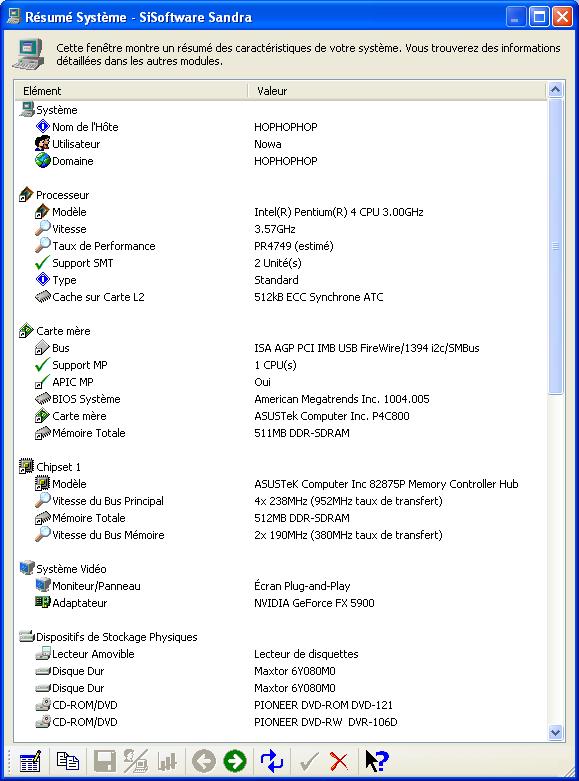This screenshot has height=781, width=579.
Task: Click the gray checkmark OK icon
Action: [309, 762]
